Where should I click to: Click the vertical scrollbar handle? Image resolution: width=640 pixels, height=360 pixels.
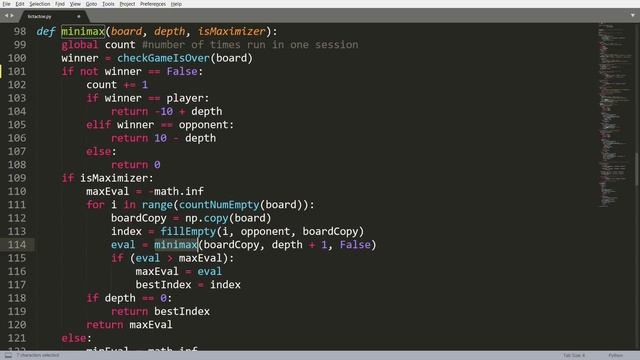click(637, 168)
